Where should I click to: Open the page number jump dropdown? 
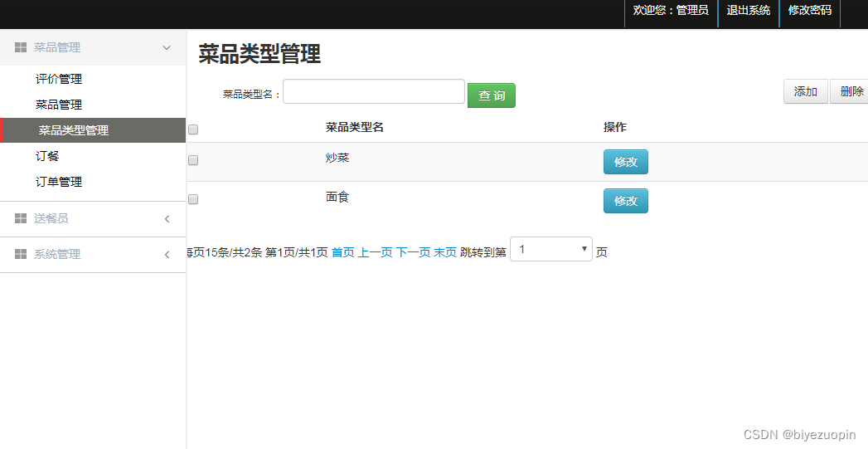pyautogui.click(x=550, y=249)
